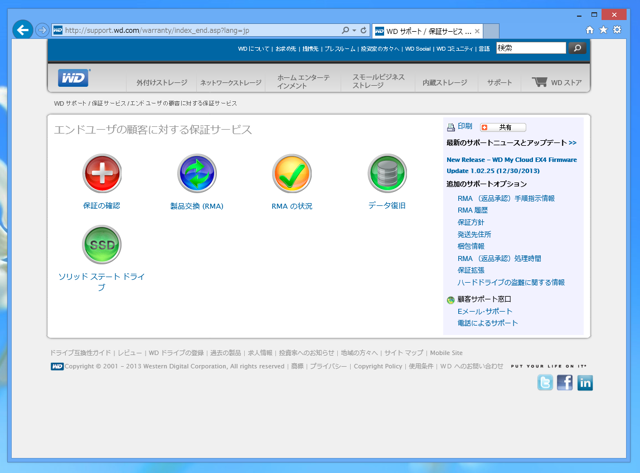Open Mobile Site footer link

[446, 353]
